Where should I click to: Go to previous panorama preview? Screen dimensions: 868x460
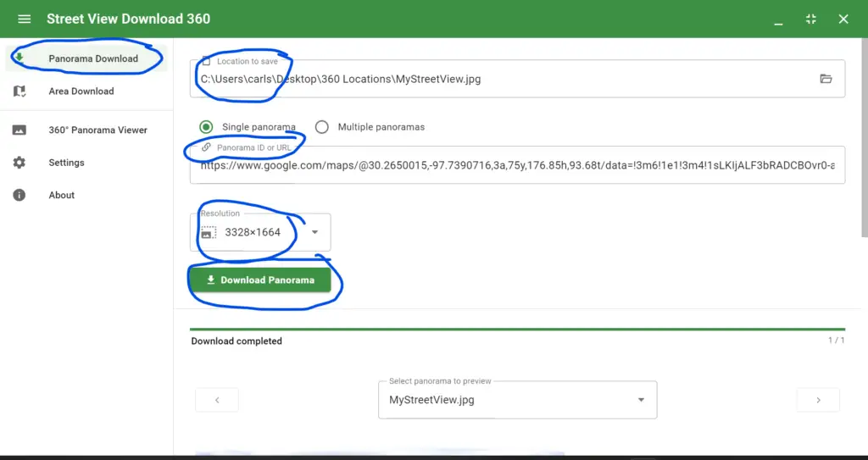(x=217, y=400)
